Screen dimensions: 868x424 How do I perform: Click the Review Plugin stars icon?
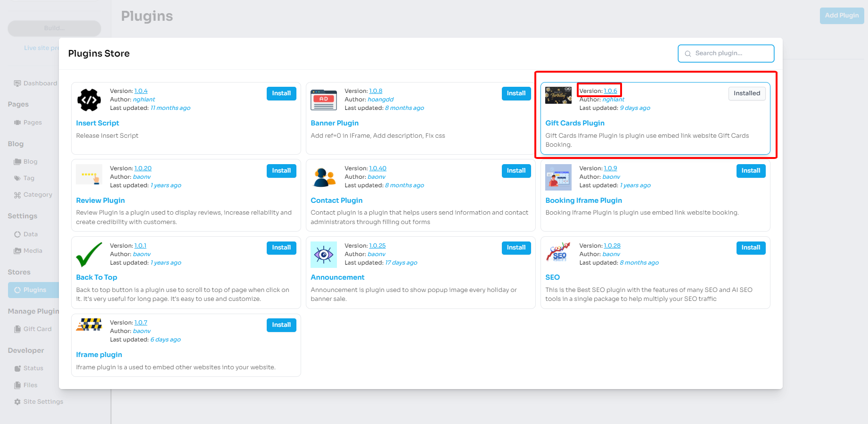click(89, 175)
